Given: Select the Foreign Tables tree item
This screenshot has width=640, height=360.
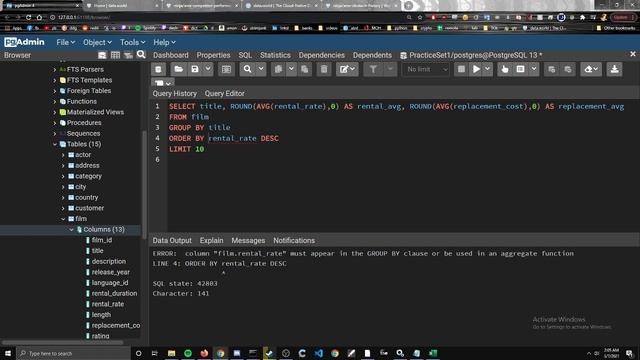Looking at the screenshot, I should [x=89, y=91].
